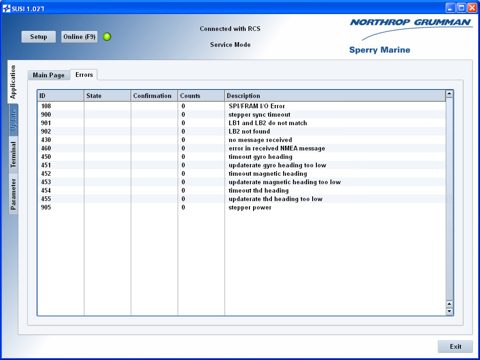Click the Confirmation column header

[x=154, y=96]
